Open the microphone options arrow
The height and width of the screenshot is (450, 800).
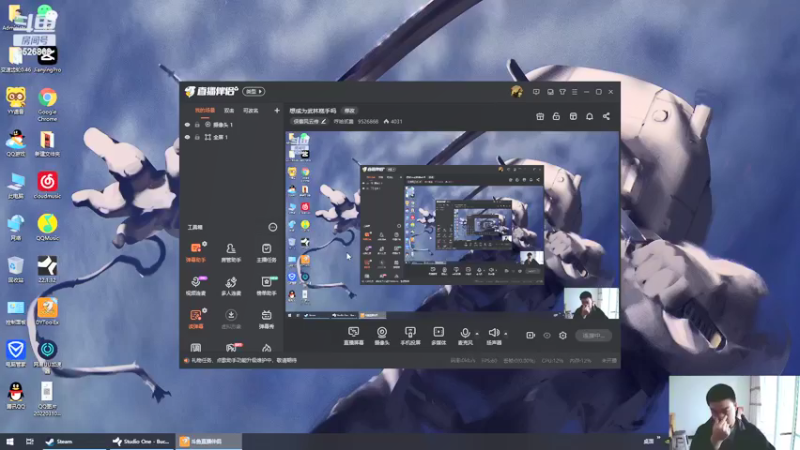(477, 334)
